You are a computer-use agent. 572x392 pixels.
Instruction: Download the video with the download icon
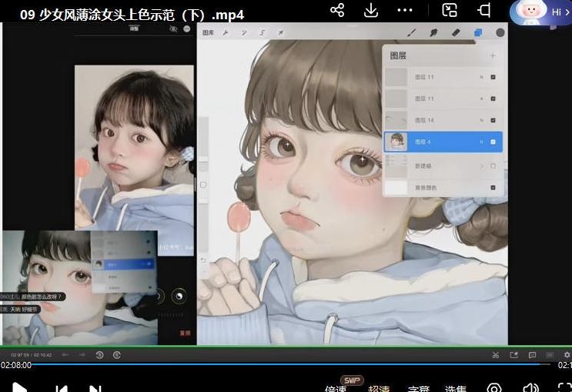pos(371,10)
